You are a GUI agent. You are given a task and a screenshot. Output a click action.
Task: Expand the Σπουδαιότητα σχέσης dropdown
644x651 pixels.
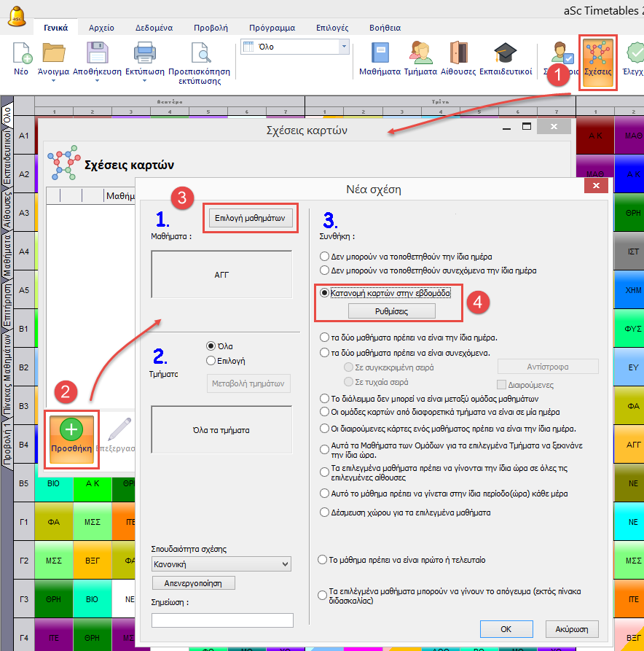tap(283, 564)
